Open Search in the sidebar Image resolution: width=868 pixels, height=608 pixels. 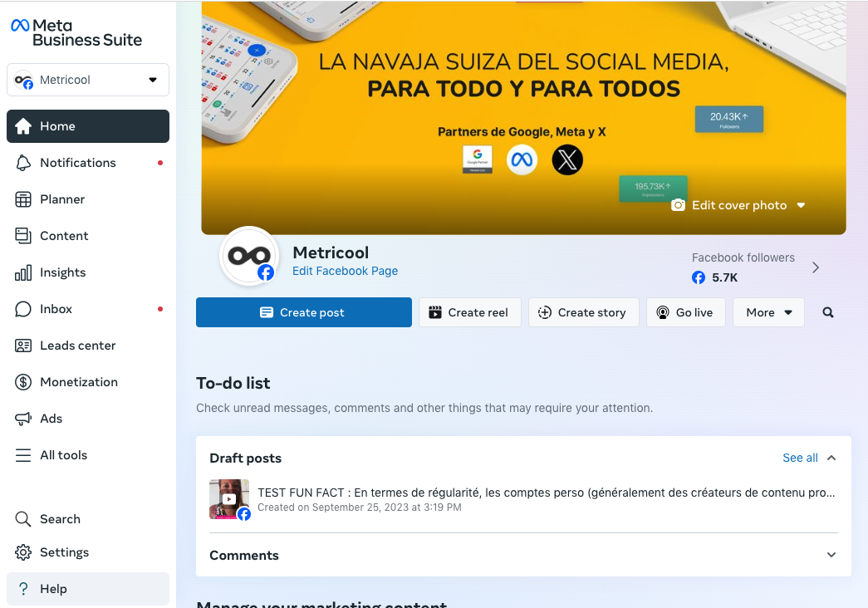coord(88,519)
